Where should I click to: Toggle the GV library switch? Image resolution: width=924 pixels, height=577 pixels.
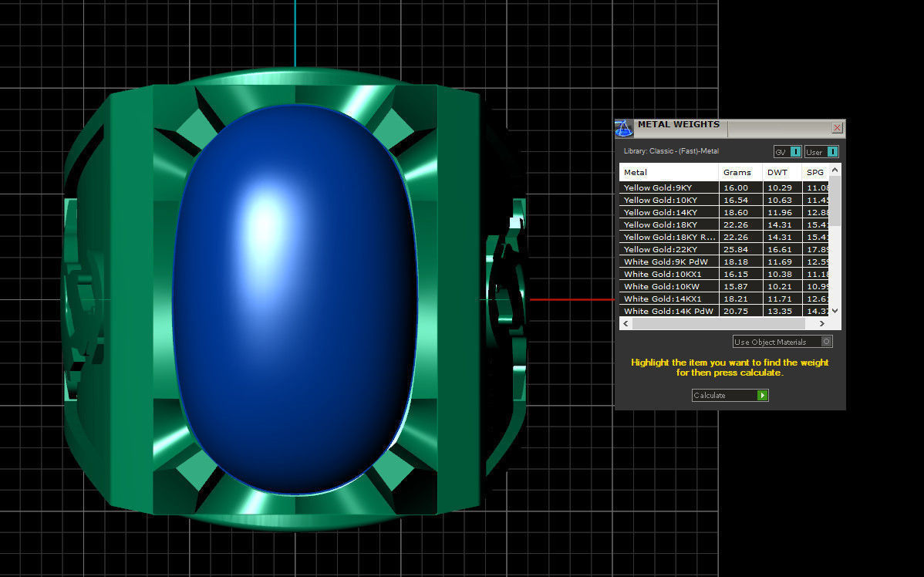tap(787, 152)
